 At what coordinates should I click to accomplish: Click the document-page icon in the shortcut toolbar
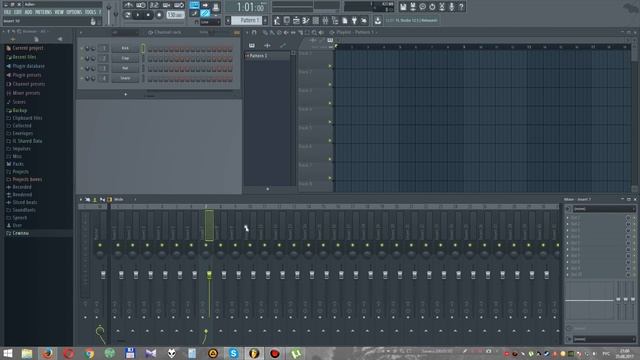coord(344,20)
